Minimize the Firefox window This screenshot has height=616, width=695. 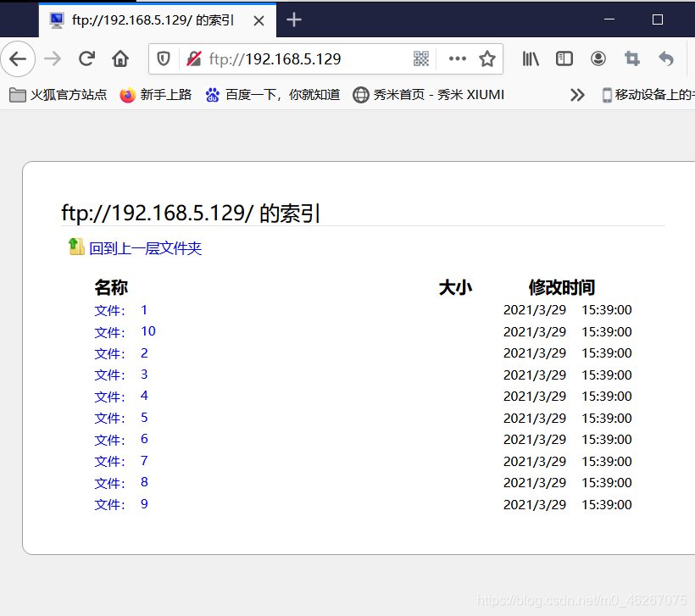tap(609, 19)
